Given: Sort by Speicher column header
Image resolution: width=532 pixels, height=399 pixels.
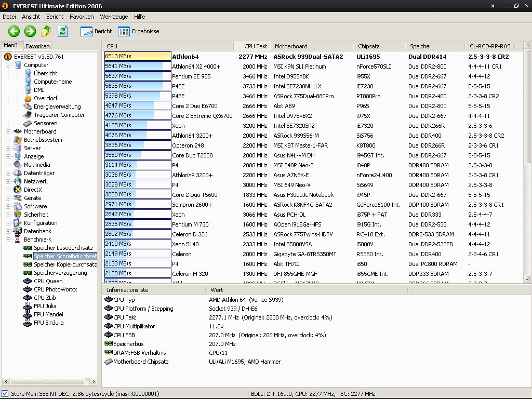Looking at the screenshot, I should (x=435, y=46).
